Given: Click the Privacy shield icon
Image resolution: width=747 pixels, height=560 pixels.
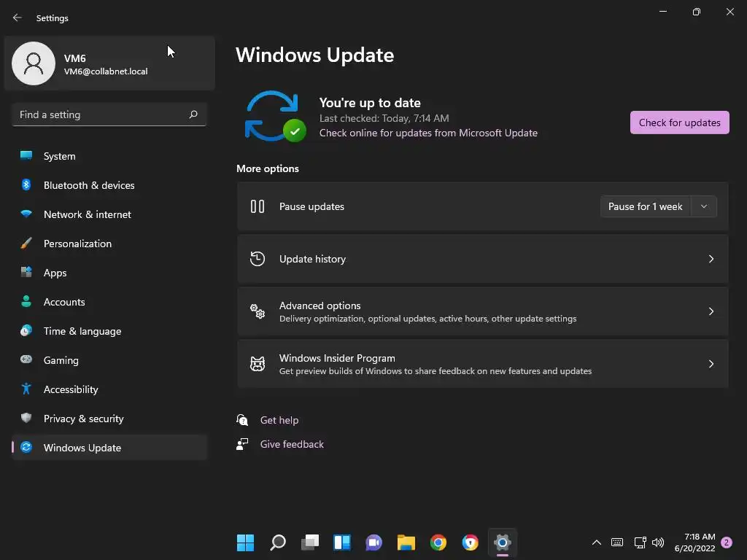Looking at the screenshot, I should coord(26,418).
